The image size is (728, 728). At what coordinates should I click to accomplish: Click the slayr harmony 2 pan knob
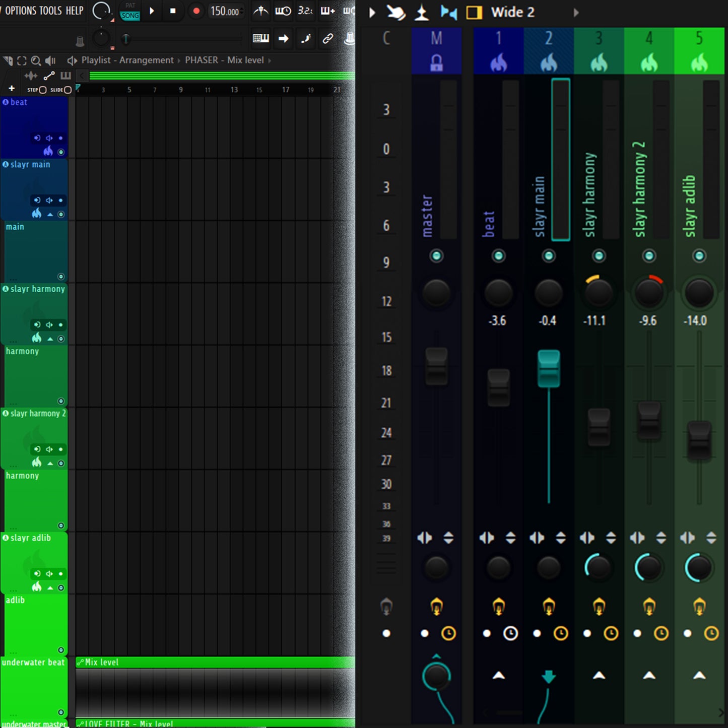[649, 292]
